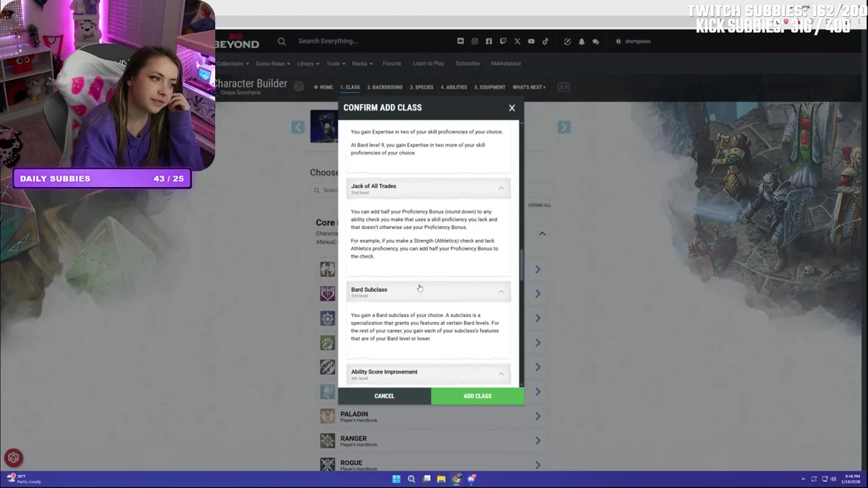Click the compass quick-access icon in header
This screenshot has width=868, height=488.
(568, 41)
